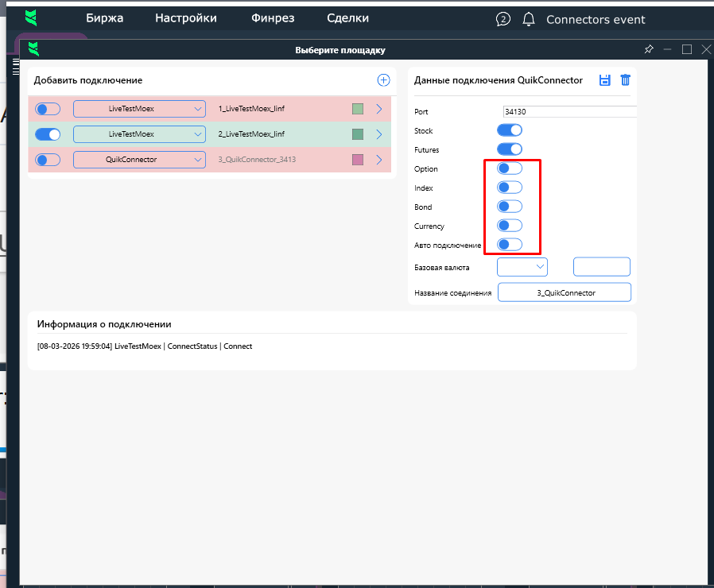Toggle the Авто подключение switch
Image resolution: width=714 pixels, height=588 pixels.
tap(510, 245)
